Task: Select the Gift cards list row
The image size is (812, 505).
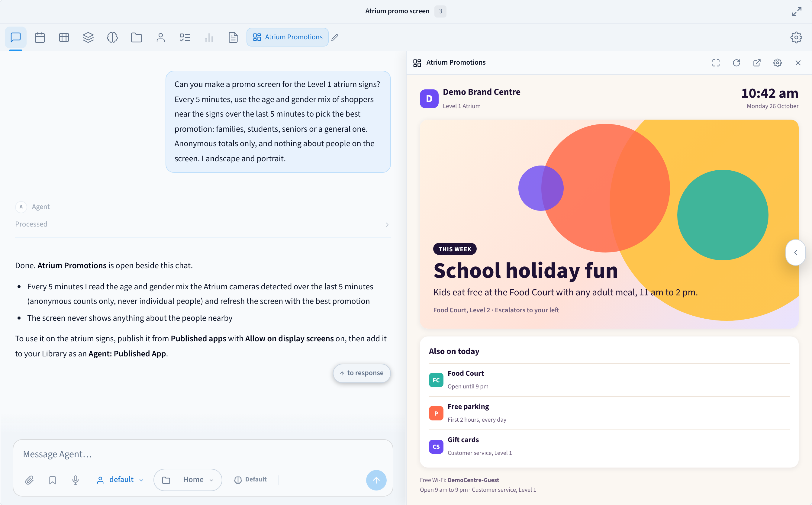Action: pyautogui.click(x=609, y=446)
